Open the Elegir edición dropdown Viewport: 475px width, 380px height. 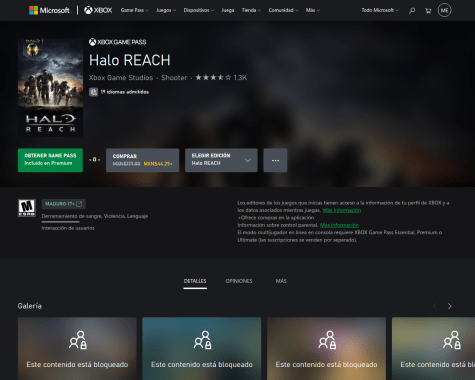221,160
